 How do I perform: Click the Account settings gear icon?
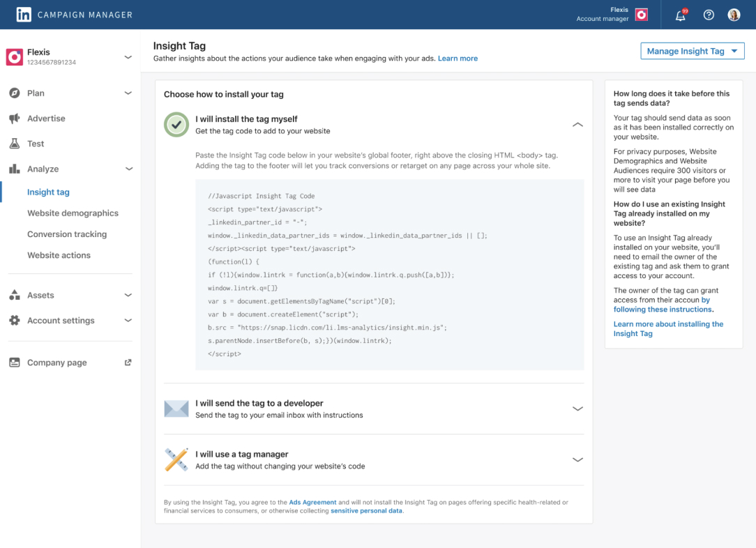(x=15, y=320)
